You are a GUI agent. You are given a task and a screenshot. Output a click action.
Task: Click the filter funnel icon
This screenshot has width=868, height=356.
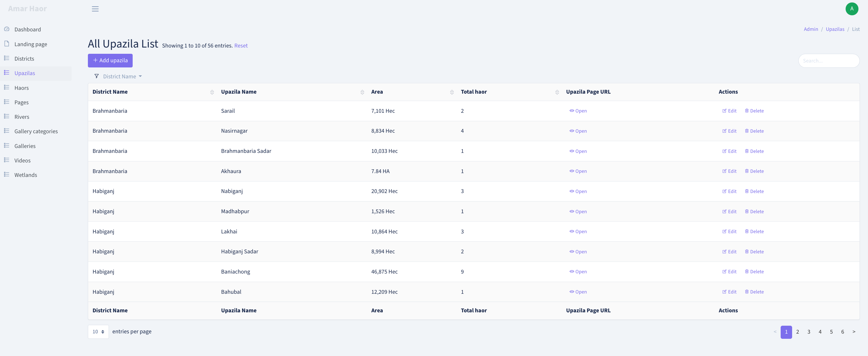pos(97,76)
